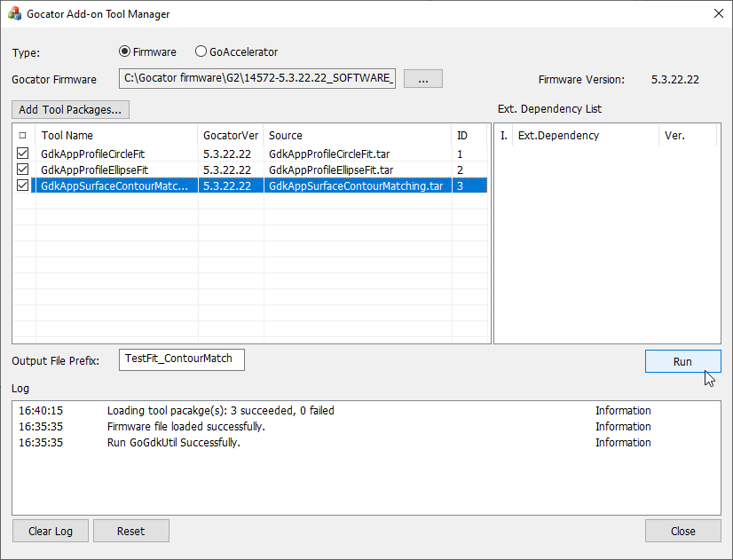The height and width of the screenshot is (560, 733).
Task: Uncheck GdkAppProfileEllipseFit checkbox
Action: [22, 170]
